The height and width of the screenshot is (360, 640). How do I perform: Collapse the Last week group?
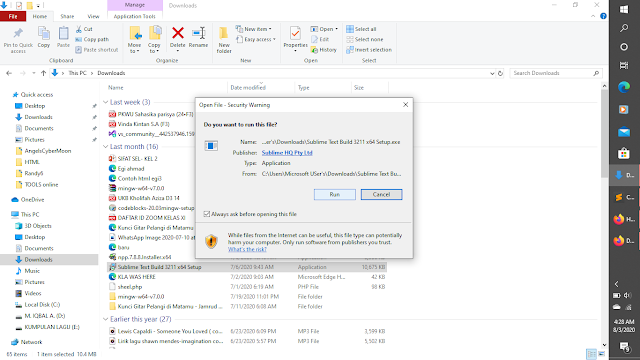click(106, 102)
